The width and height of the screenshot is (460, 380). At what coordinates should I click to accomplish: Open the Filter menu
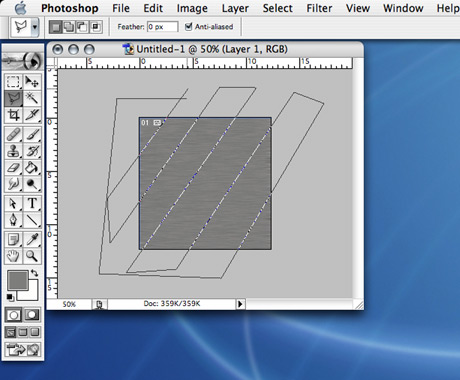319,8
